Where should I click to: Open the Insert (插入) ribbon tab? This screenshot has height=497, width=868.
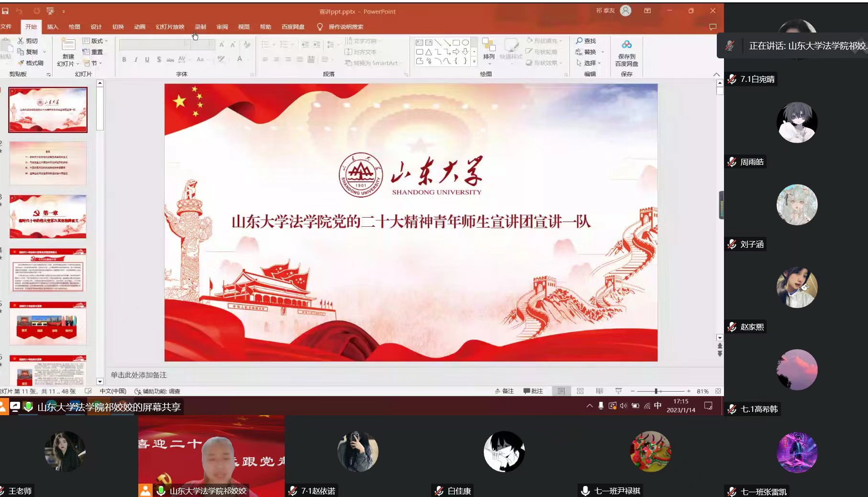pyautogui.click(x=53, y=27)
